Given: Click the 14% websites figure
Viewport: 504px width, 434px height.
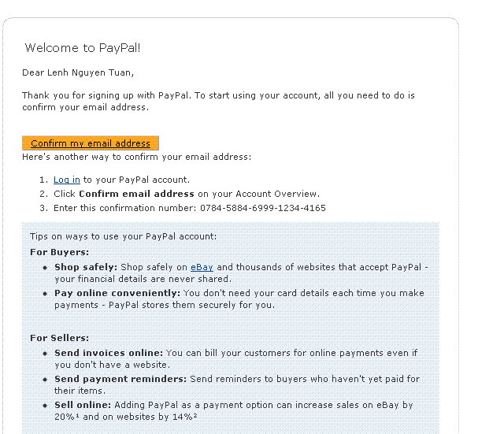Looking at the screenshot, I should (x=186, y=417).
